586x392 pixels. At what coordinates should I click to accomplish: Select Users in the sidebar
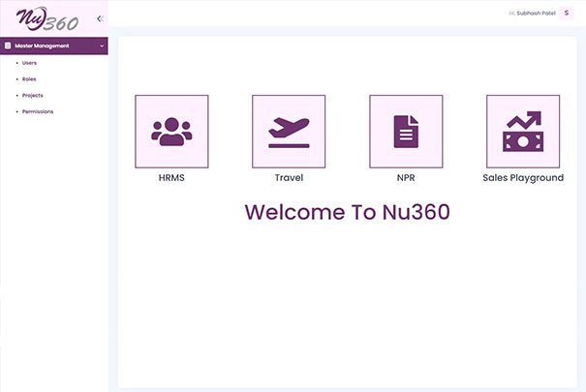click(x=29, y=62)
